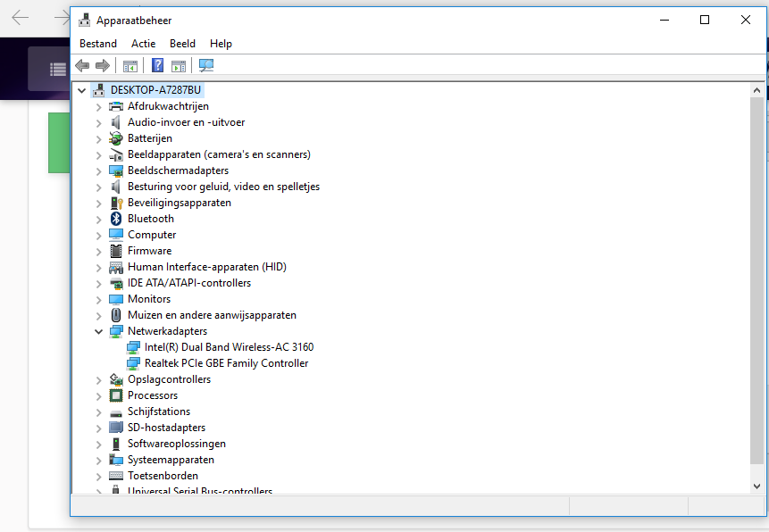Click the scrollbar up arrow
The width and height of the screenshot is (769, 532).
click(756, 91)
